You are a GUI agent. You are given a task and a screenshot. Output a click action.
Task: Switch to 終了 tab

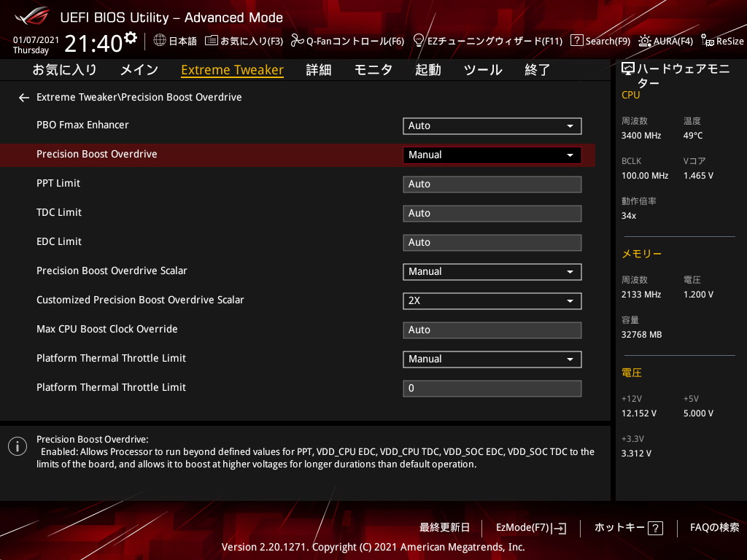pyautogui.click(x=538, y=70)
